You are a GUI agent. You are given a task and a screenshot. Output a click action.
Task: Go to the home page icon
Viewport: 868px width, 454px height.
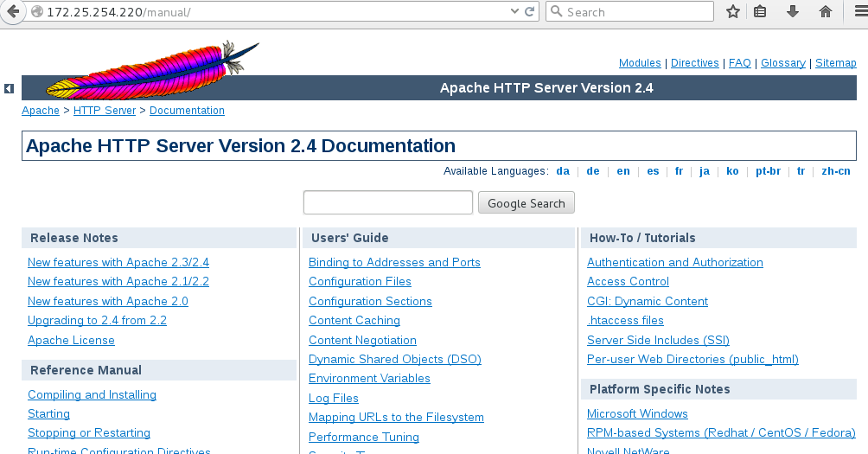coord(826,11)
